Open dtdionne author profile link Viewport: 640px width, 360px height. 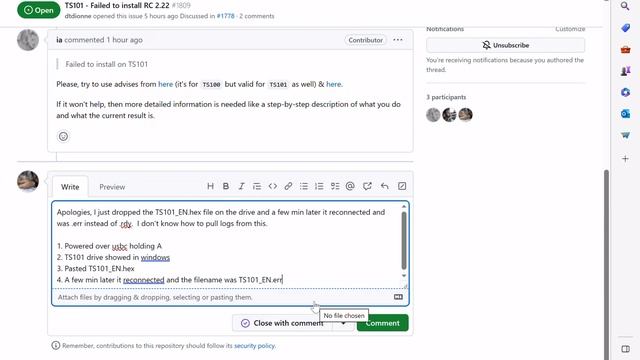(x=78, y=16)
